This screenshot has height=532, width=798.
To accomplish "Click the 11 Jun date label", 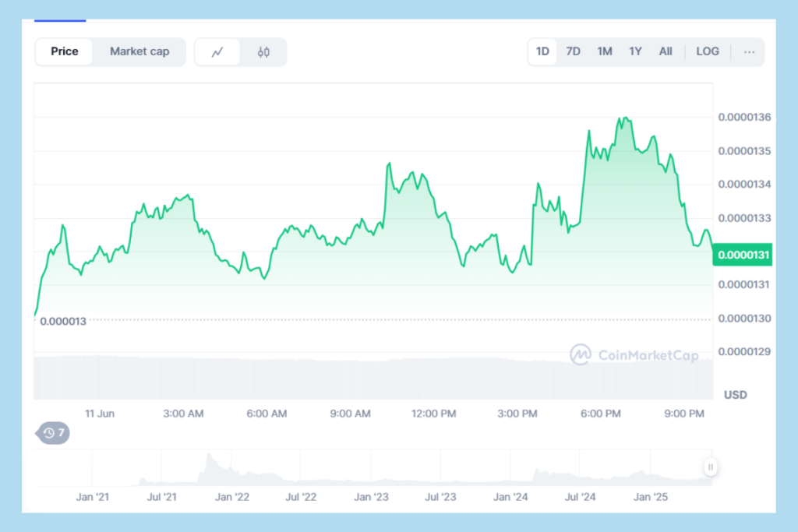I will (100, 414).
